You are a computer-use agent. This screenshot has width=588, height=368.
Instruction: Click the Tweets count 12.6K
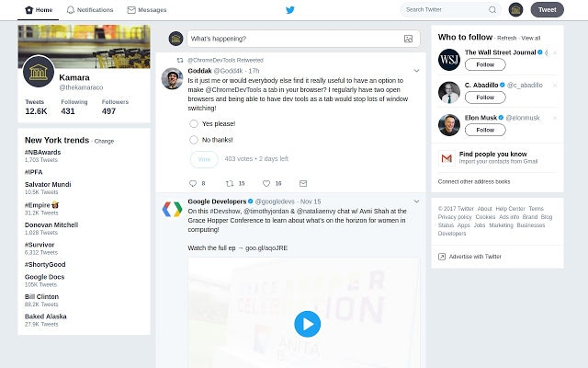pyautogui.click(x=36, y=111)
